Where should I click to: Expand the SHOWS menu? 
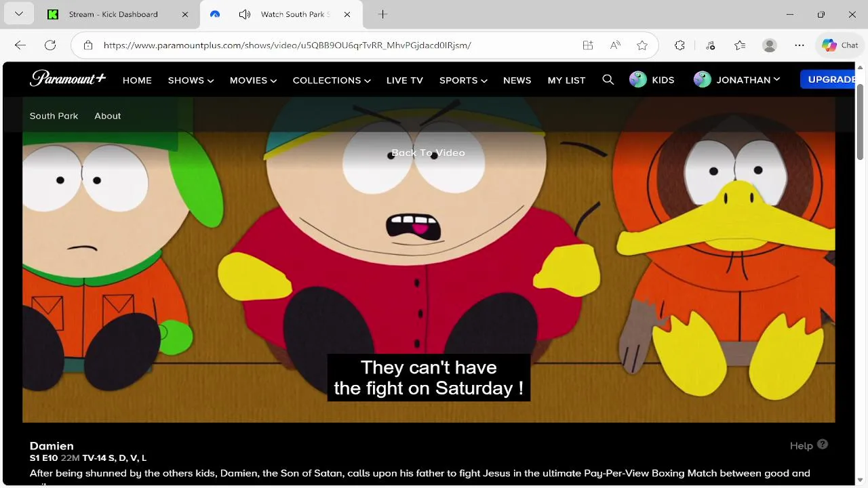click(x=191, y=80)
